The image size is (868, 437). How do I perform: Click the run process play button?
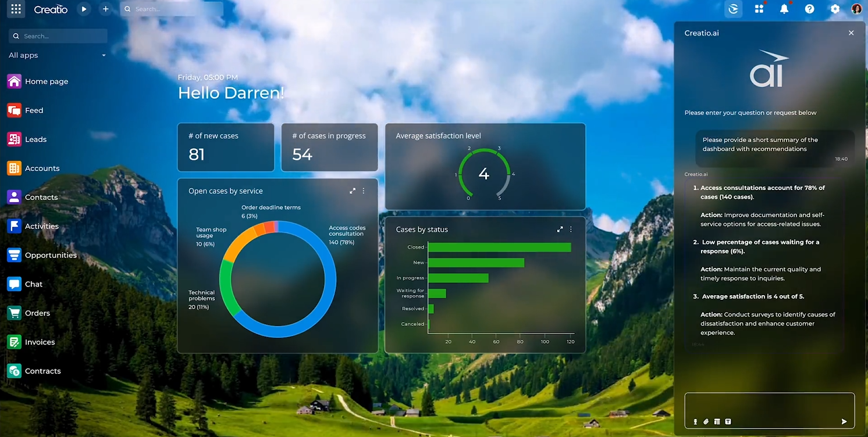[x=84, y=9]
